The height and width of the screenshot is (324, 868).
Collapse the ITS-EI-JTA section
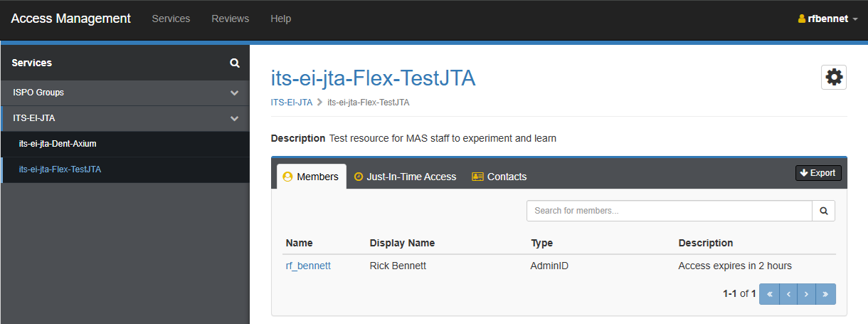[x=234, y=118]
